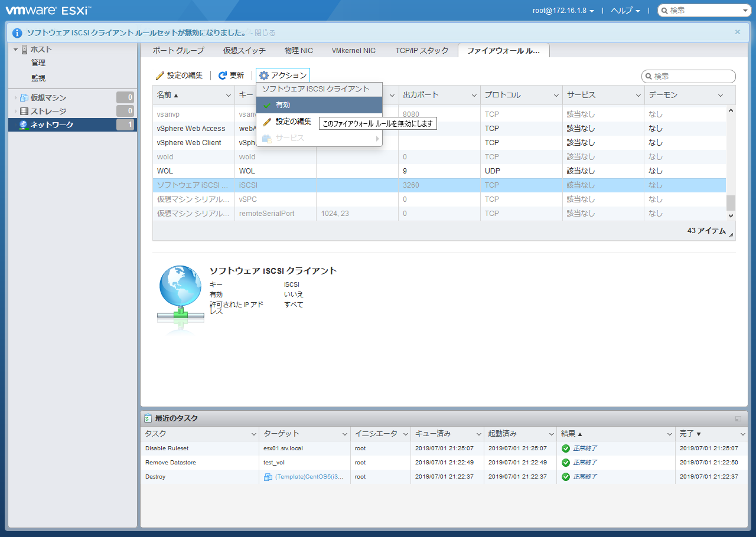
Task: Open the イニシエータ column dropdown arrow
Action: tap(406, 434)
